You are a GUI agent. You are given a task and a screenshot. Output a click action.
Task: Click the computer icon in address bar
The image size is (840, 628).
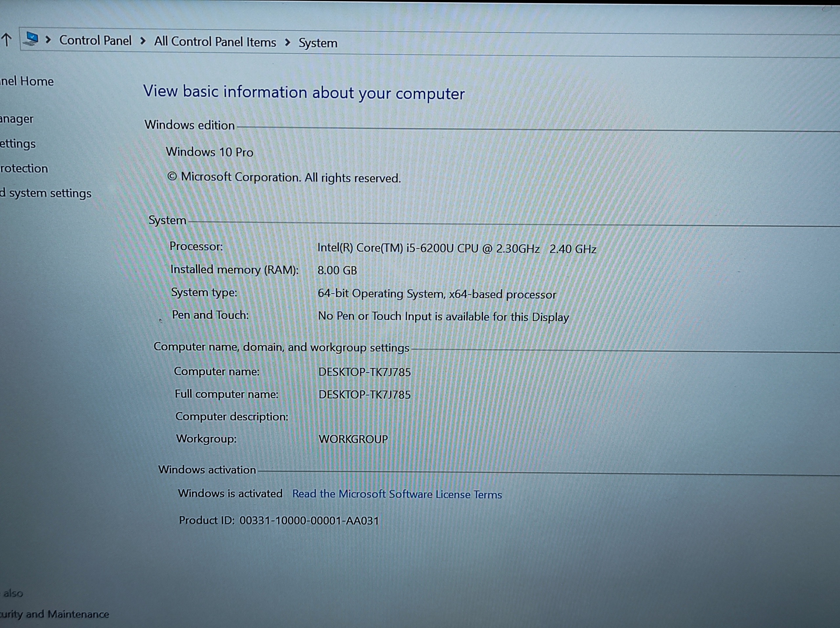tap(31, 39)
